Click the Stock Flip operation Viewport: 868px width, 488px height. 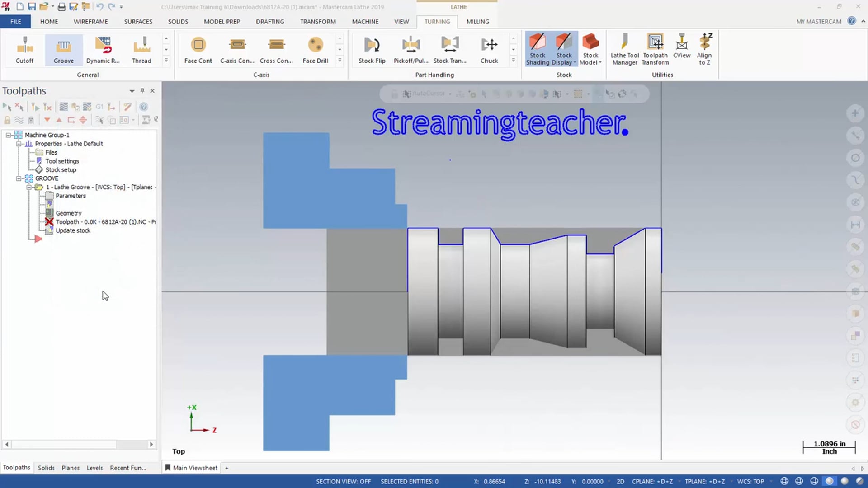[x=372, y=50]
